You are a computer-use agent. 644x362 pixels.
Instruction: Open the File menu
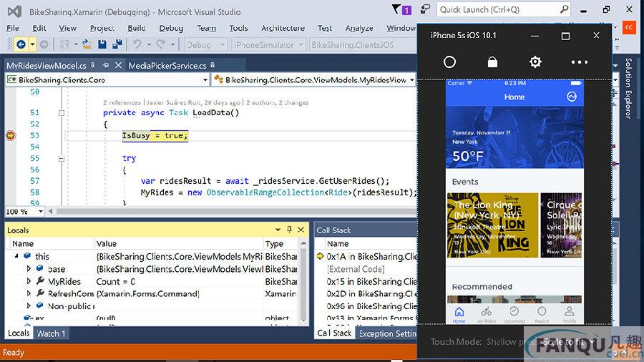[x=13, y=28]
